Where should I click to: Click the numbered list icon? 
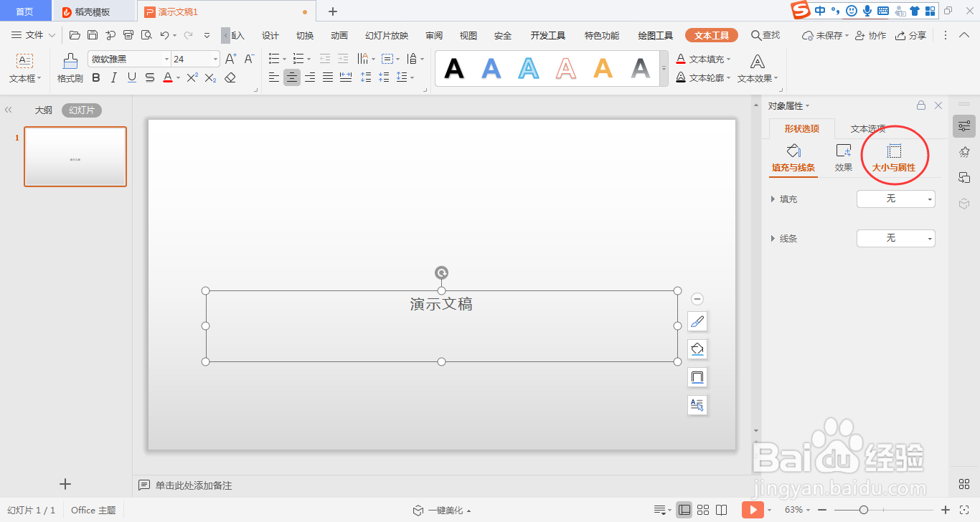298,59
